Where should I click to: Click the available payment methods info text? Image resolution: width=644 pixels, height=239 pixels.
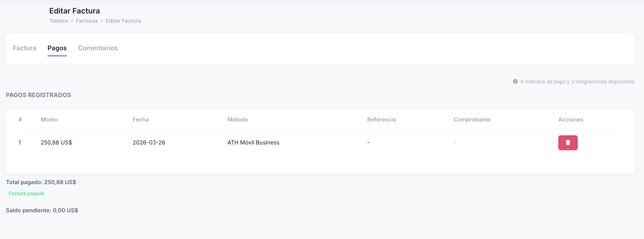tap(577, 82)
